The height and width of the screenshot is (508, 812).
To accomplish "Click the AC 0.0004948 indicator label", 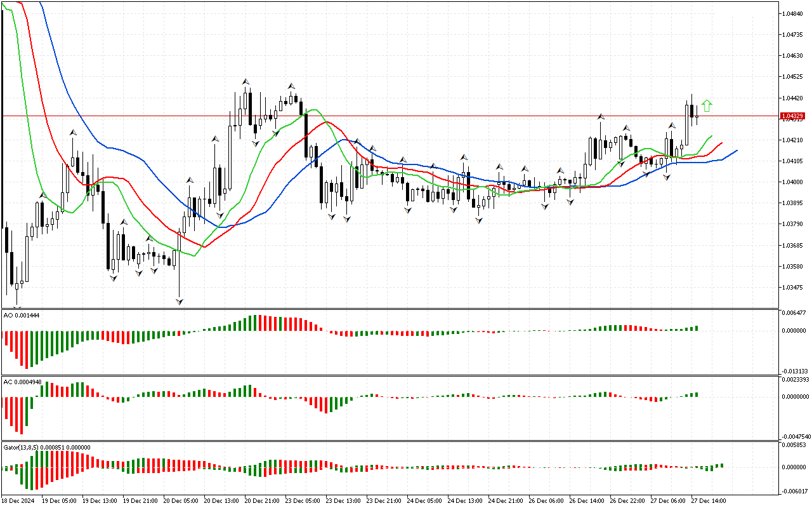I will [22, 382].
